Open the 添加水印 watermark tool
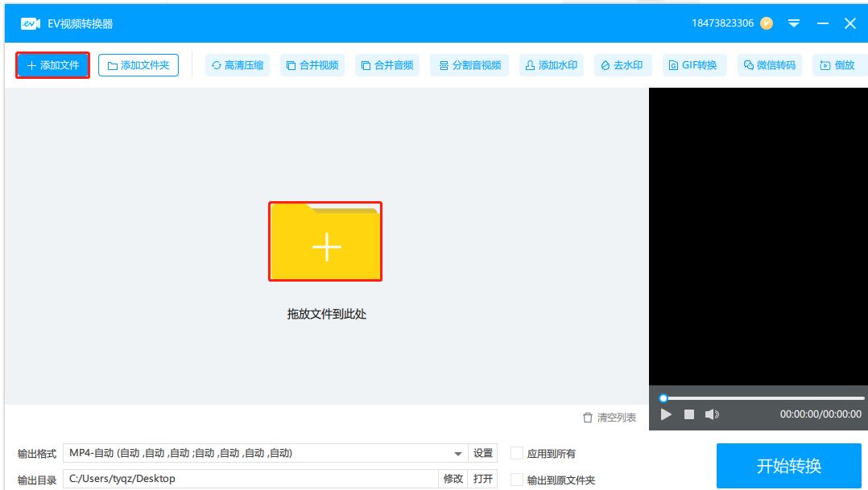Viewport: 868px width, 490px height. tap(552, 64)
